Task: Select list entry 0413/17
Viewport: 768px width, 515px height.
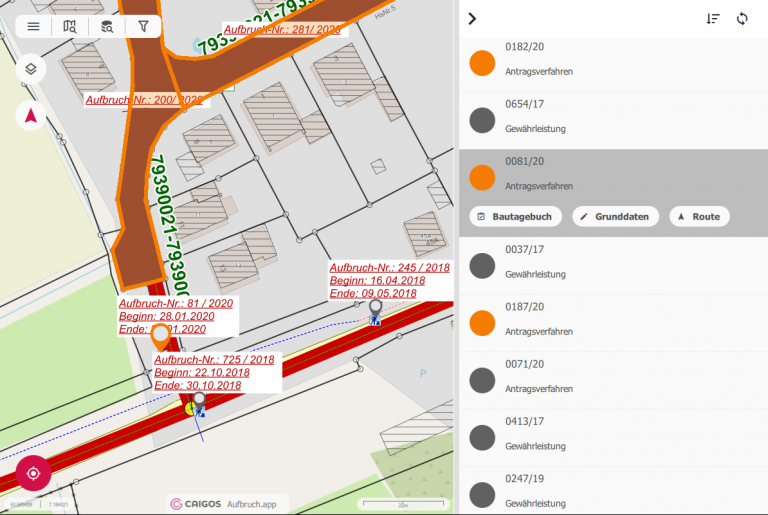Action: click(x=613, y=438)
